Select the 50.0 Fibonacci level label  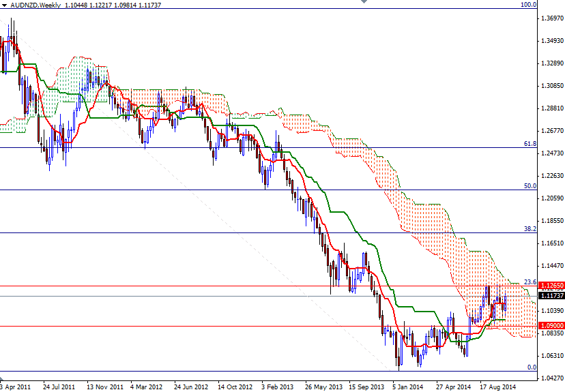pos(530,186)
